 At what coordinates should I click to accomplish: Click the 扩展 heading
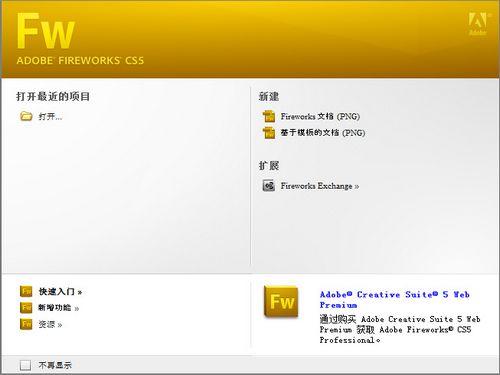[x=269, y=166]
